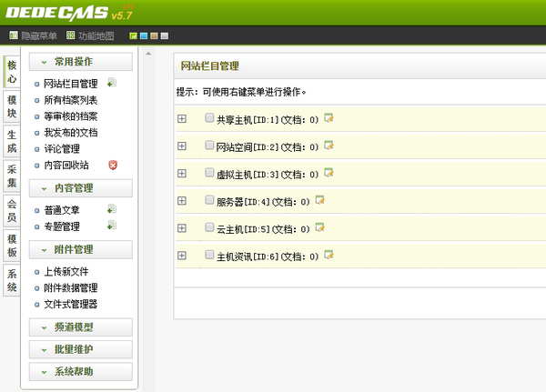
Task: Add column icon next to 网站栏目管理
Action: [112, 83]
